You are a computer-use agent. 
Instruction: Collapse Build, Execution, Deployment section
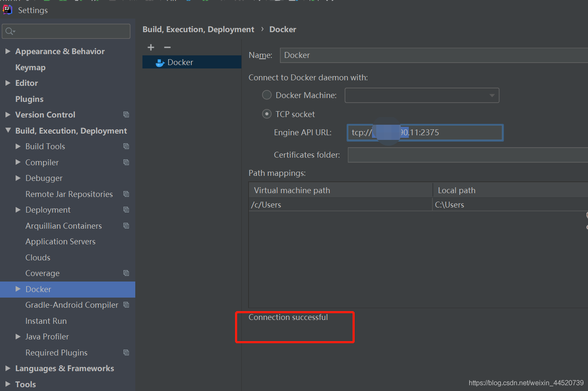[x=8, y=131]
